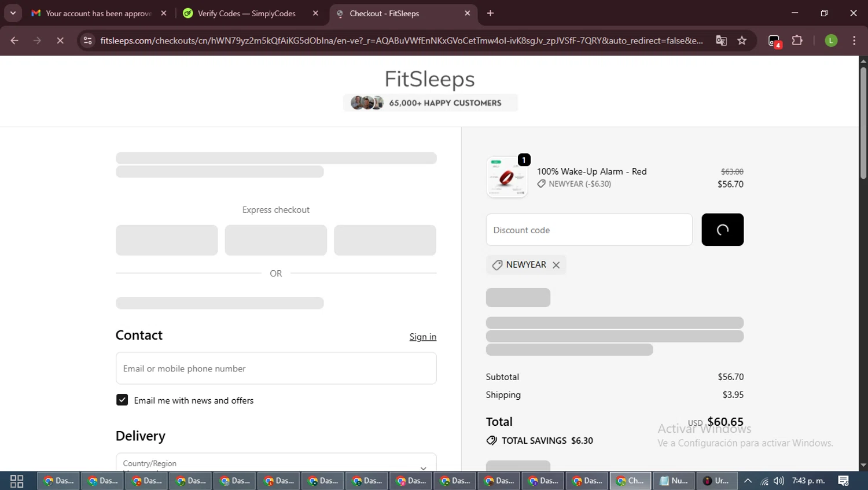Stop loading the page
Image resolution: width=868 pixels, height=490 pixels.
(x=60, y=40)
